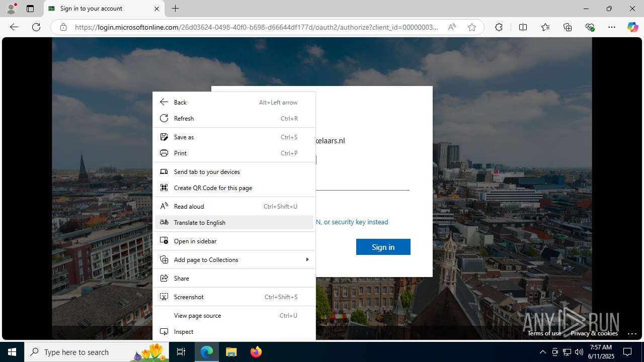Choose Open in sidebar
The width and height of the screenshot is (644, 362).
click(x=234, y=241)
